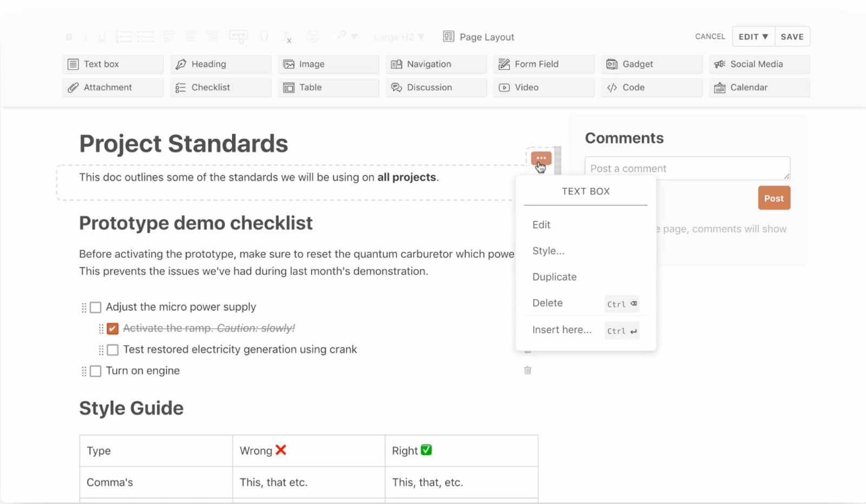Viewport: 866px width, 504px height.
Task: Open the pen highlight color dropdown
Action: tap(346, 36)
